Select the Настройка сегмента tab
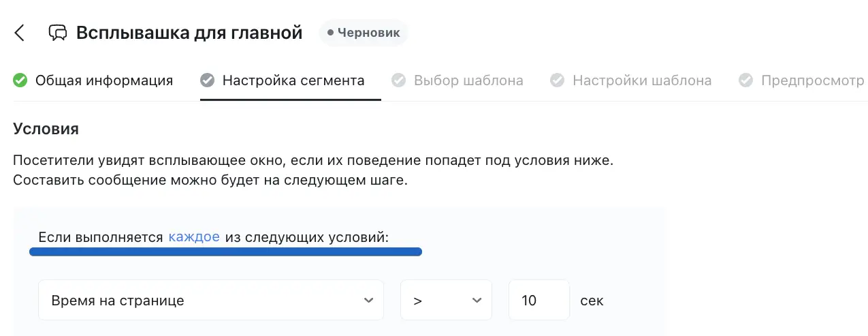The width and height of the screenshot is (868, 336). pos(293,80)
